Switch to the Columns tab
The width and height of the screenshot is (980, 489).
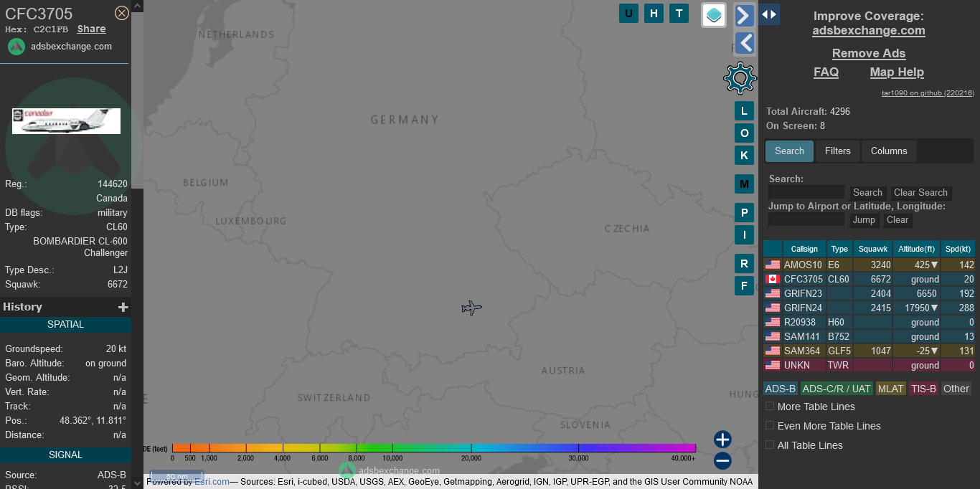click(x=889, y=151)
